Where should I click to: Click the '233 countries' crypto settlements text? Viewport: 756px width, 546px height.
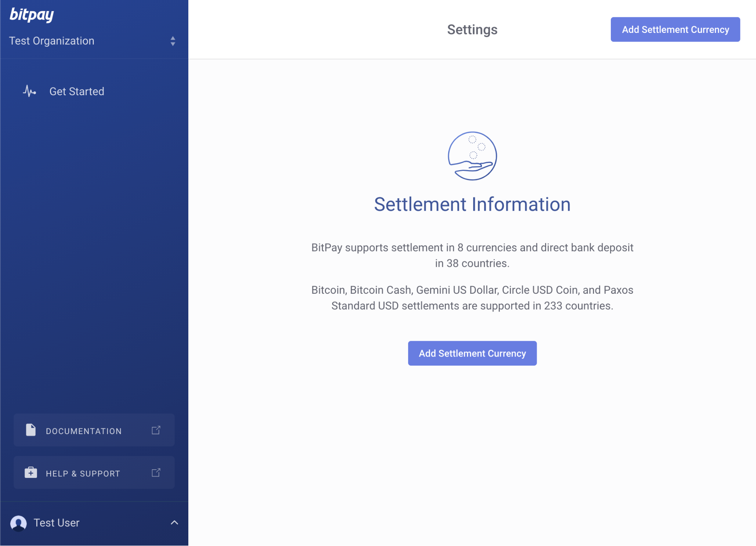coord(472,298)
